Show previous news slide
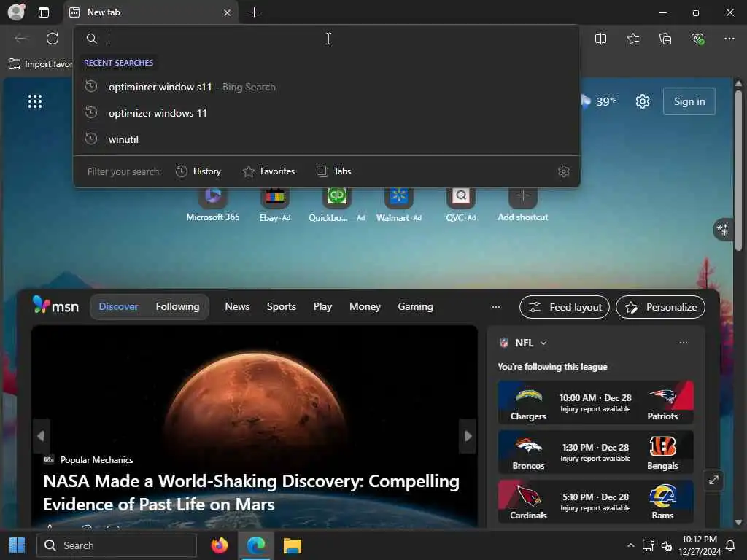 (41, 436)
